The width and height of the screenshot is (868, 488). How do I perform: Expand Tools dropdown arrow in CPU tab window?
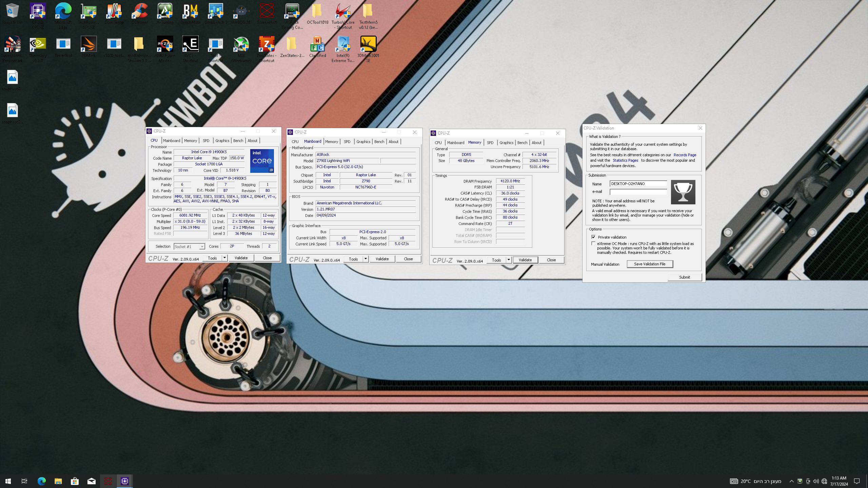tap(224, 258)
